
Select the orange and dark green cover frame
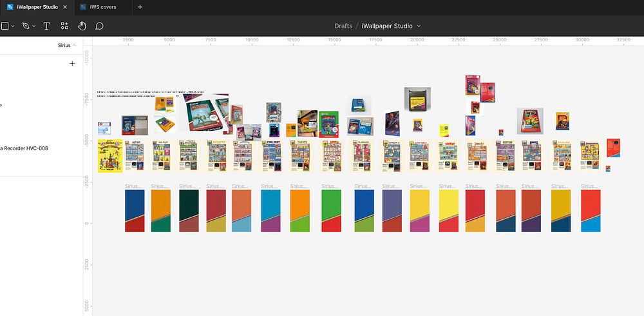click(x=160, y=211)
